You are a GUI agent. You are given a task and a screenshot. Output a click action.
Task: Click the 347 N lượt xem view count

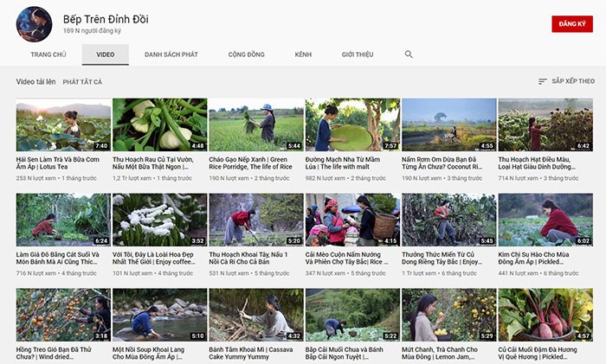[326, 273]
